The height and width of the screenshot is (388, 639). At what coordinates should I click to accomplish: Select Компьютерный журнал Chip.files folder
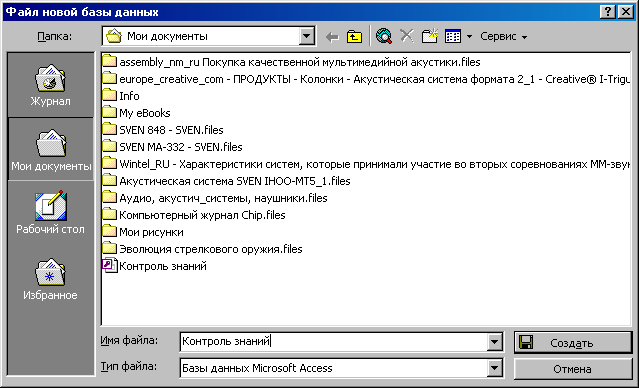pos(194,215)
